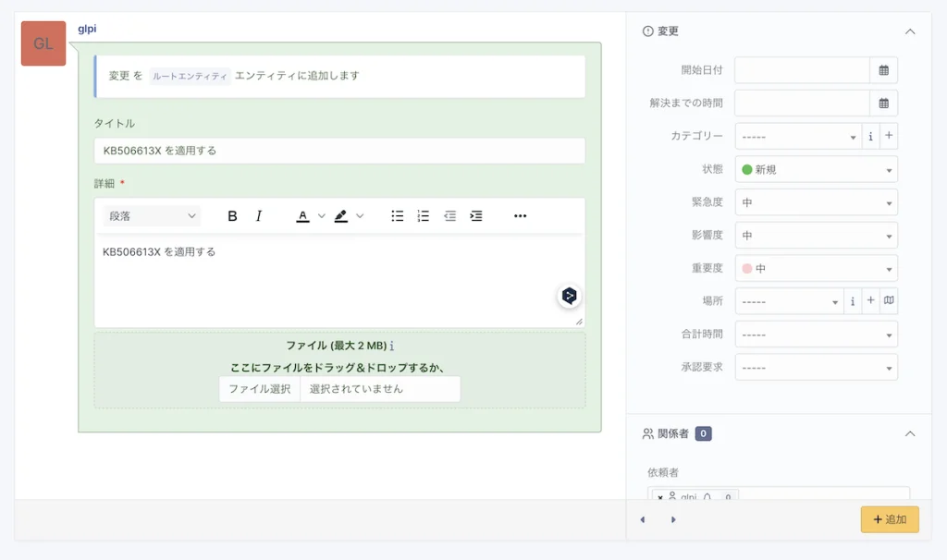The image size is (947, 560).
Task: Increase indent in editor
Action: (476, 216)
